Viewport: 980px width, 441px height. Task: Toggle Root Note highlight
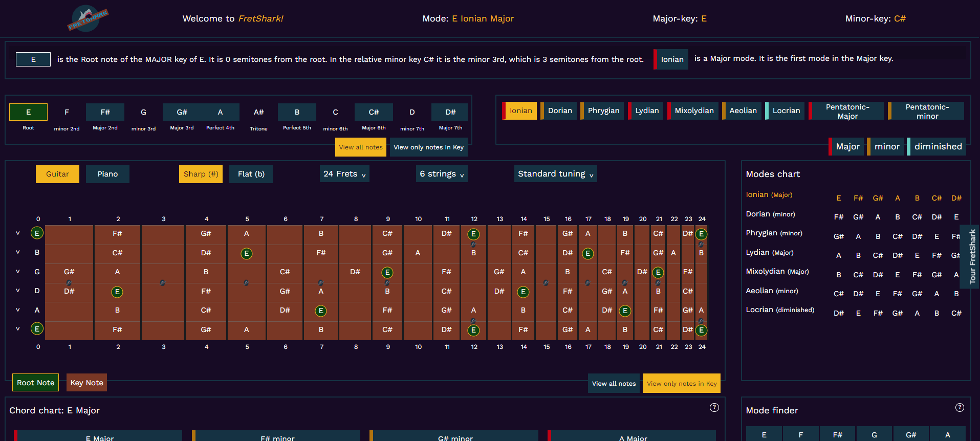35,383
